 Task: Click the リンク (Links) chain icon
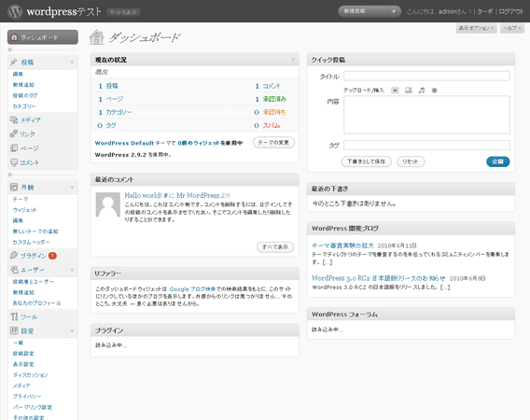14,133
